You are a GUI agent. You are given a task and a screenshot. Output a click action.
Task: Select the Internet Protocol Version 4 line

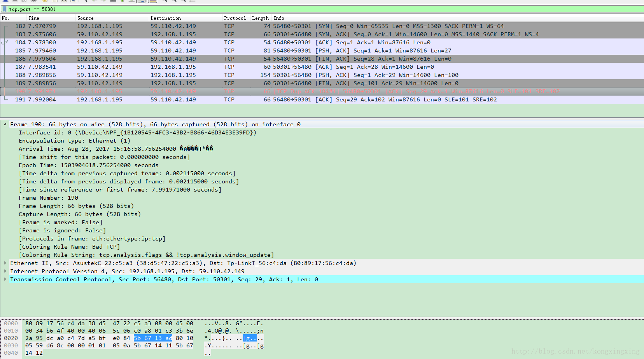tap(127, 271)
